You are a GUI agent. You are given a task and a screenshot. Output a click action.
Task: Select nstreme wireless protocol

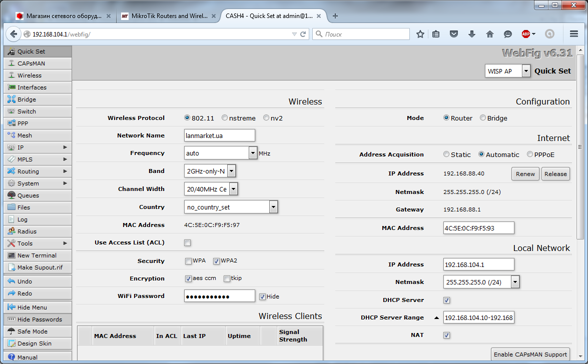225,118
